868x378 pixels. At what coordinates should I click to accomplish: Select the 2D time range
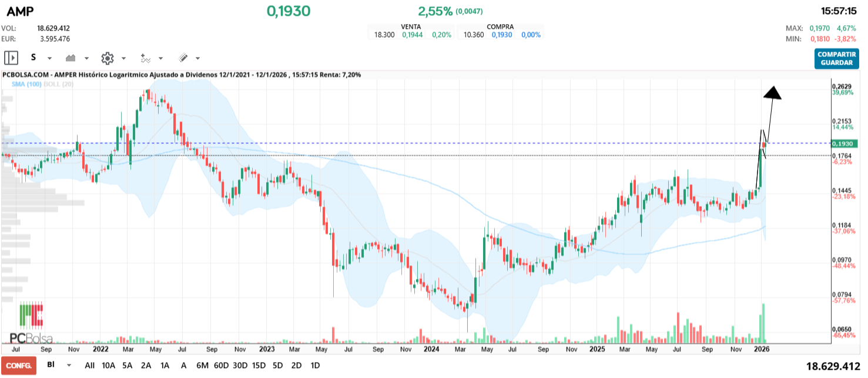pyautogui.click(x=296, y=365)
